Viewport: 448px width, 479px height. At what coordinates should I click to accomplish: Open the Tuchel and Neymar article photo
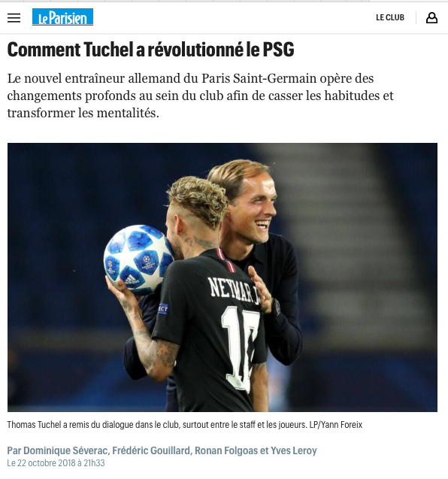tap(222, 277)
